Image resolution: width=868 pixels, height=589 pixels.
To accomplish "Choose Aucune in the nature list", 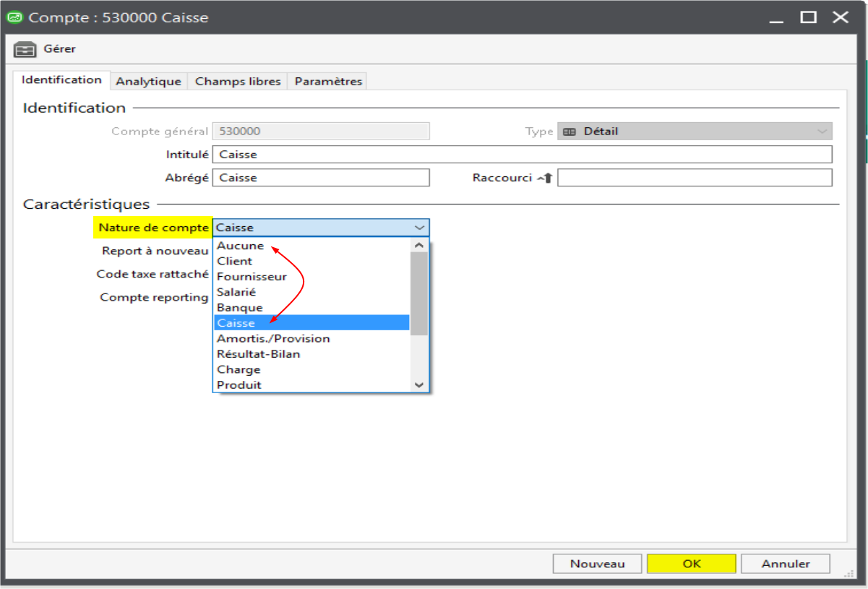I will (241, 246).
